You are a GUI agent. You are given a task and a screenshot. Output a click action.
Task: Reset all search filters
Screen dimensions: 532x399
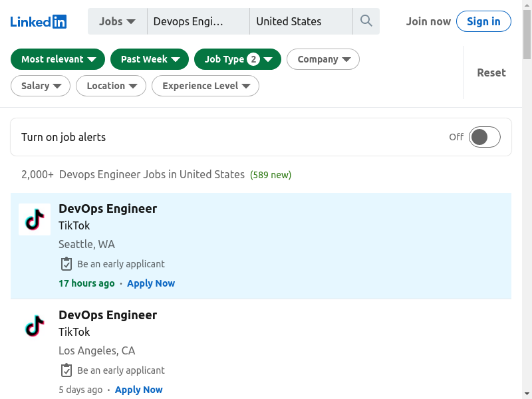491,72
